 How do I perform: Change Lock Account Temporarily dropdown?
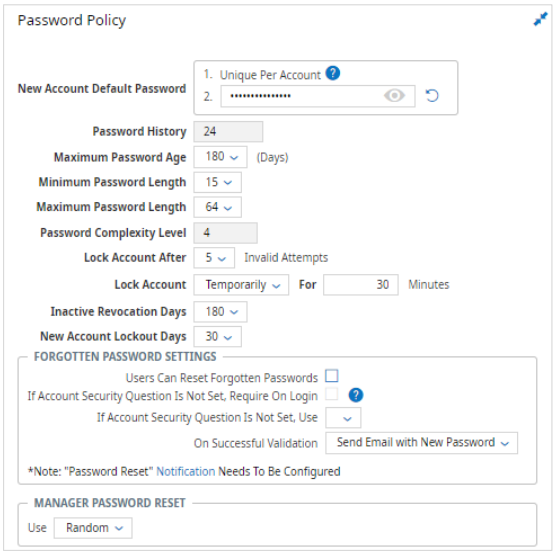(241, 285)
